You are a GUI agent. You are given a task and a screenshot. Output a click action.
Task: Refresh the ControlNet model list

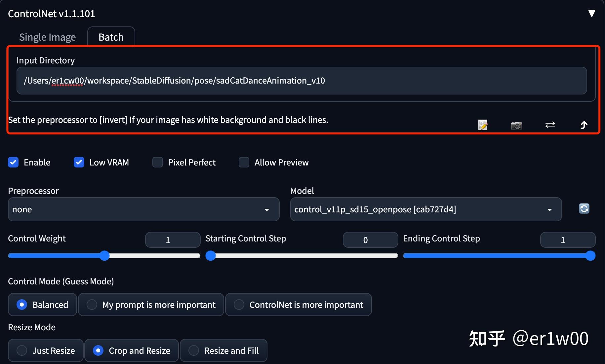[x=584, y=209]
